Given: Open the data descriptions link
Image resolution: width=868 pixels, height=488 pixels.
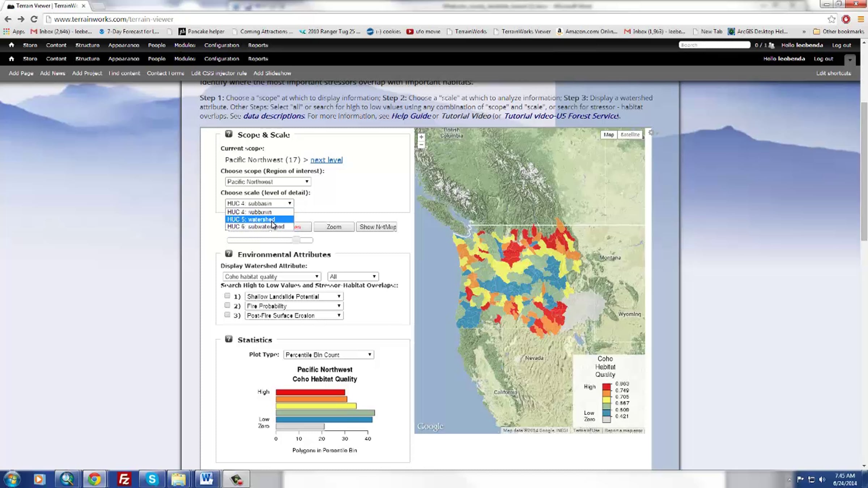Looking at the screenshot, I should (274, 116).
